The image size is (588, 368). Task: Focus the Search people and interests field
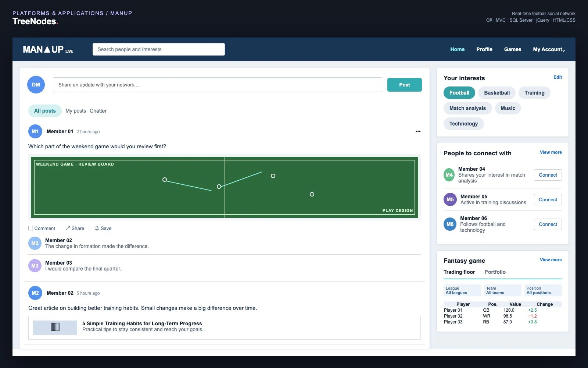tap(159, 49)
